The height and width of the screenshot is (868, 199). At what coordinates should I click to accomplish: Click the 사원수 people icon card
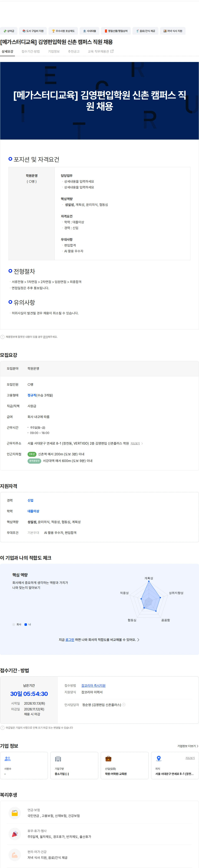pyautogui.click(x=24, y=766)
